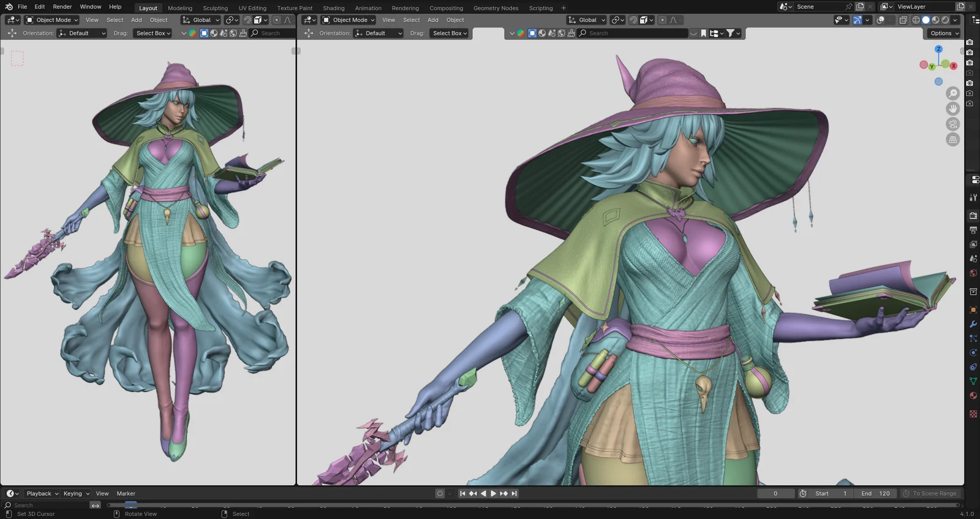This screenshot has width=980, height=519.
Task: Switch to the Sculpting workspace tab
Action: 215,8
